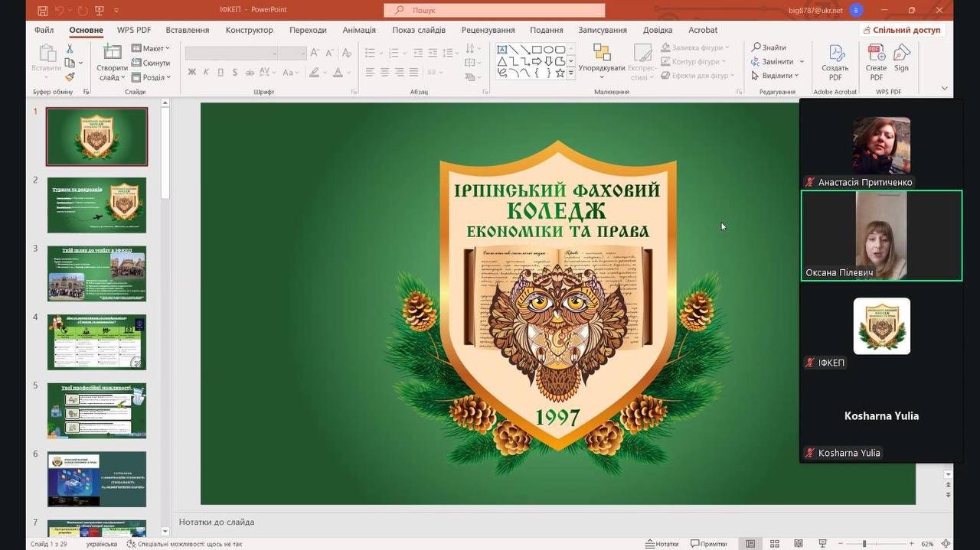Start slideshow from beginning via quick access icon
The image size is (980, 550).
(x=99, y=11)
